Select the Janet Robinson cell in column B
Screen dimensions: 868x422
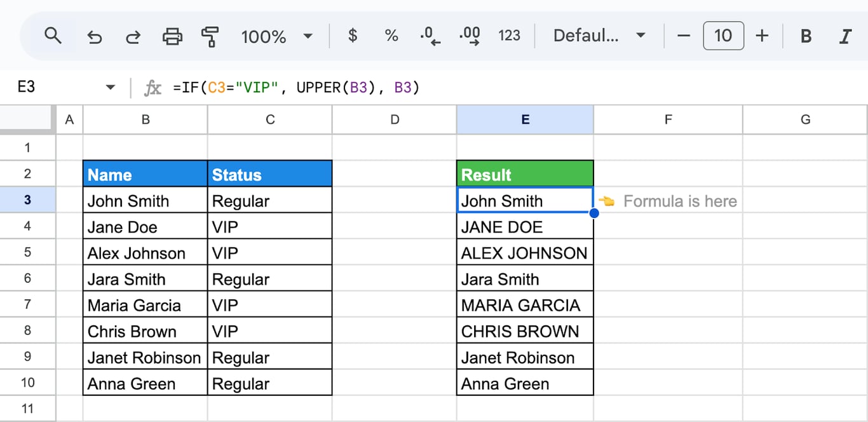[x=146, y=357]
